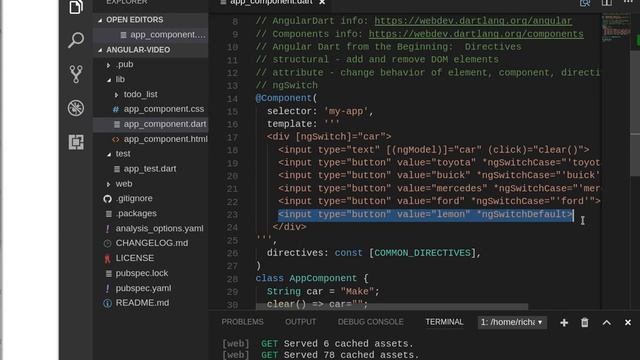Click the @Component annotation text
Image resolution: width=640 pixels, height=360 pixels.
click(x=284, y=98)
